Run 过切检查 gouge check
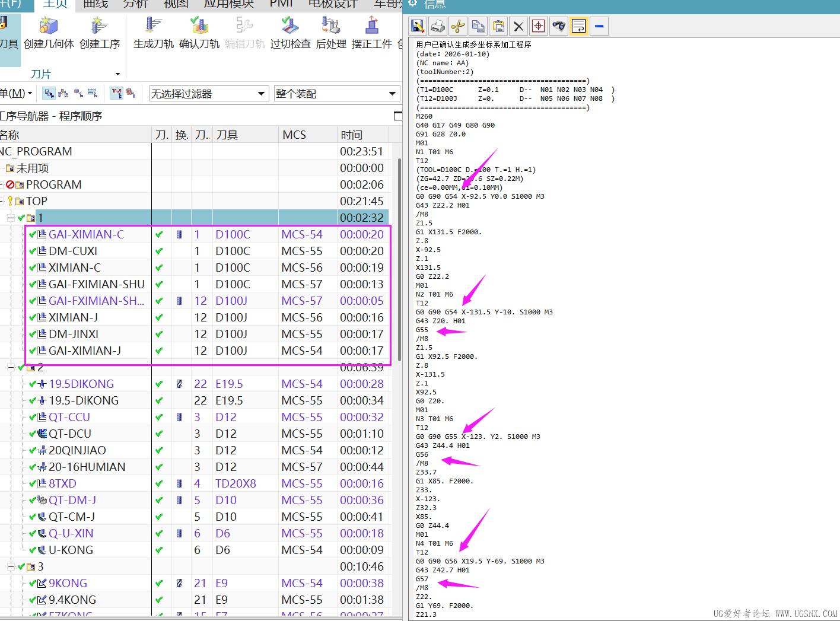 [x=290, y=33]
